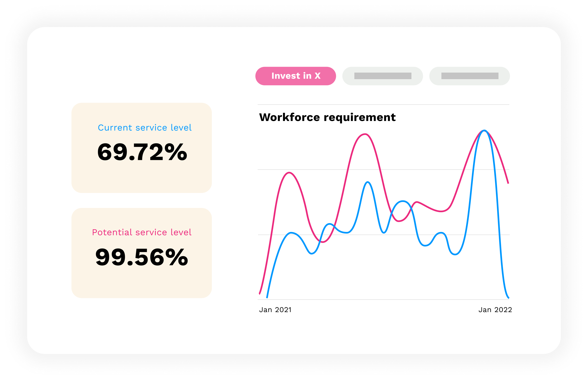Click the pink line's right end point
This screenshot has width=588, height=381.
[508, 183]
